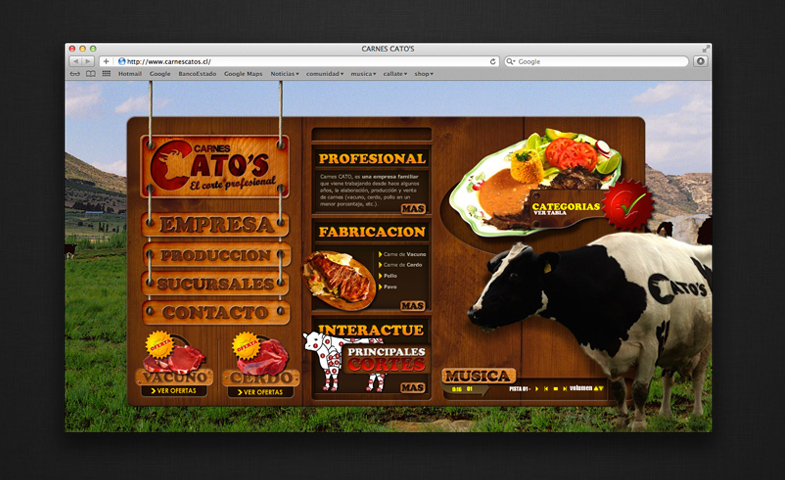Open the SUCURSALES menu sign
The image size is (785, 480).
pyautogui.click(x=216, y=284)
